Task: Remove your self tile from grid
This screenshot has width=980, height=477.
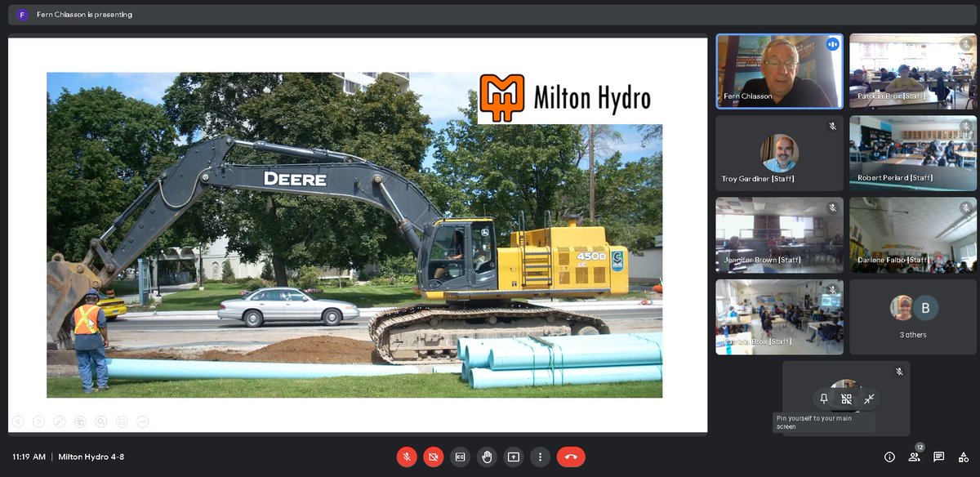Action: (x=846, y=399)
